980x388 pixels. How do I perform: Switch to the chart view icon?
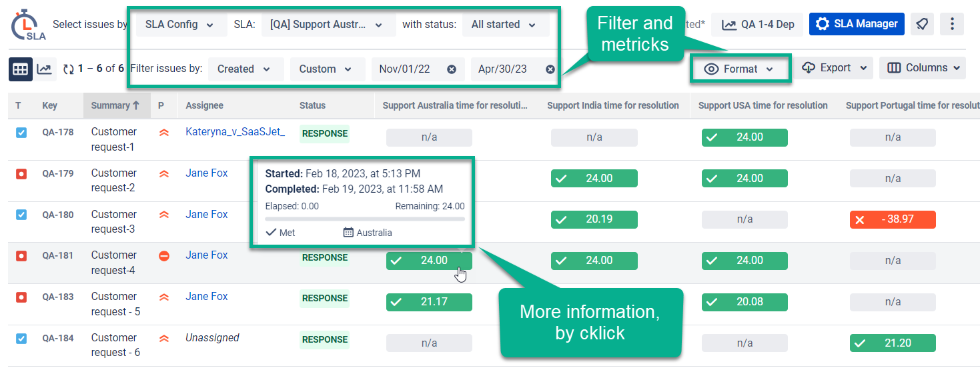coord(45,69)
